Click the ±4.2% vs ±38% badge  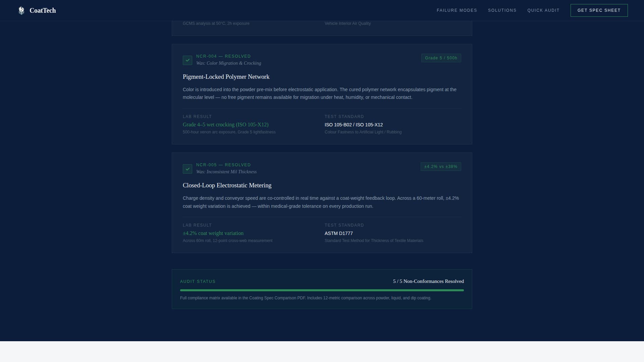440,166
